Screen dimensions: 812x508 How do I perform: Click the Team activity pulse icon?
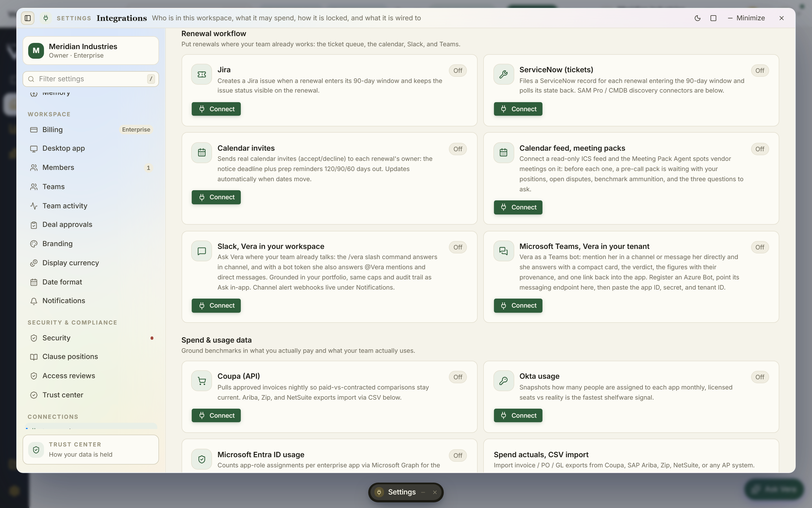pyautogui.click(x=34, y=206)
